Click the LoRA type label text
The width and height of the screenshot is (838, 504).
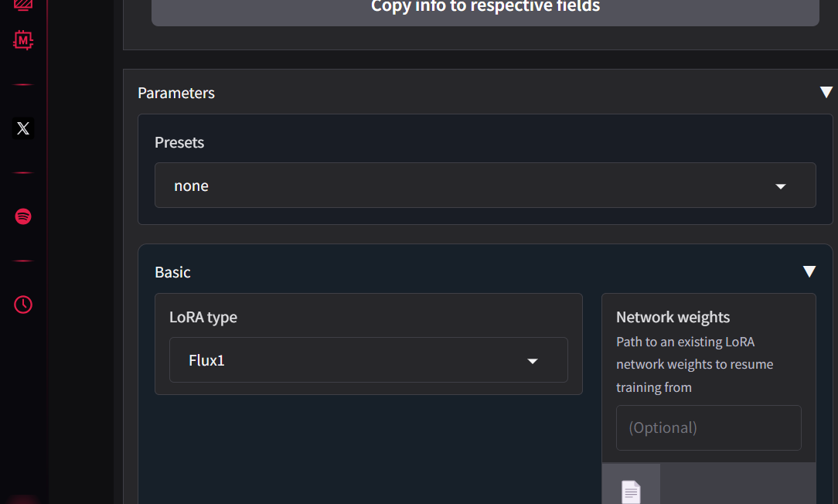203,317
